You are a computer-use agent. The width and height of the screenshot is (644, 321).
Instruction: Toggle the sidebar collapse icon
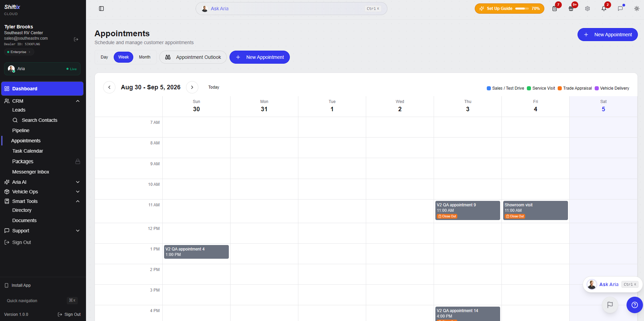click(101, 9)
